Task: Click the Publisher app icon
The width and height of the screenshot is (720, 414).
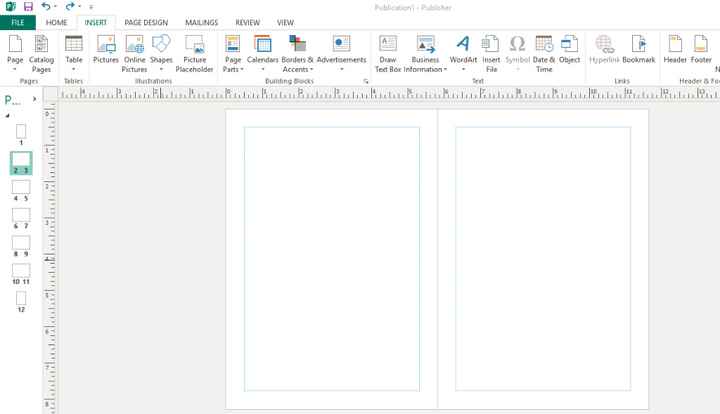Action: pos(11,7)
